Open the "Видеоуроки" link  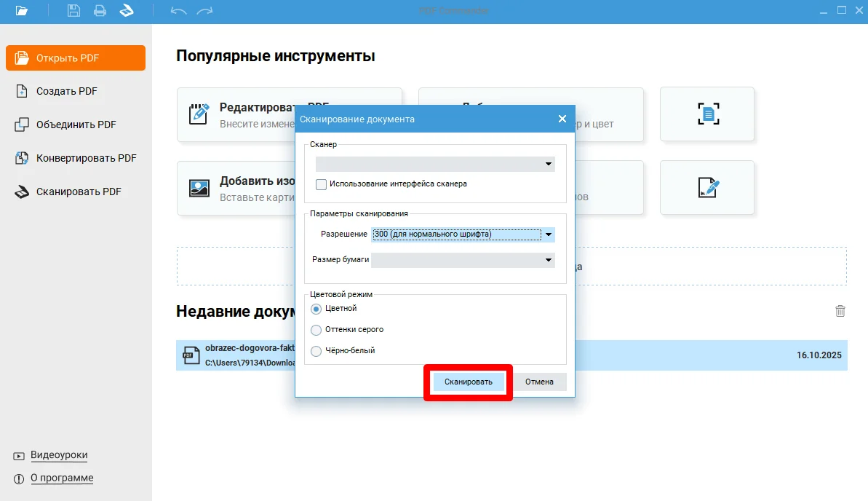click(x=59, y=455)
